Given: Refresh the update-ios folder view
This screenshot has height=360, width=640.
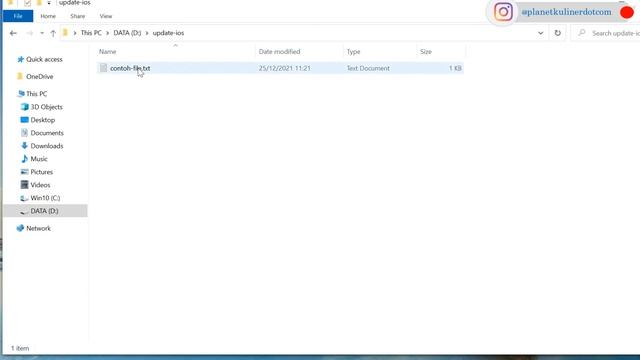Looking at the screenshot, I should [x=558, y=33].
